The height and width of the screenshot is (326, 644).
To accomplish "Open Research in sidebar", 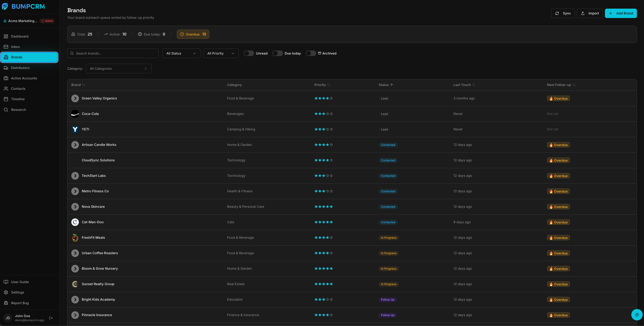I will coord(29,110).
